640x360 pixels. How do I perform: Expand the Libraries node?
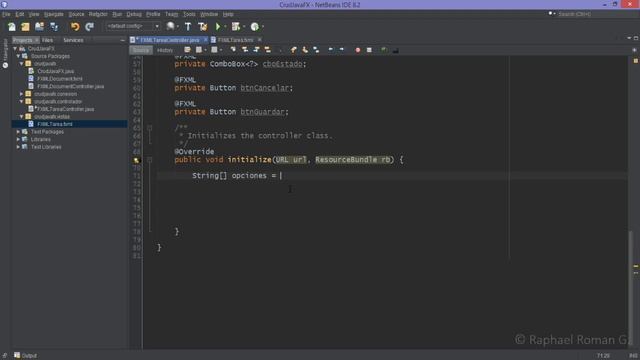pyautogui.click(x=18, y=139)
